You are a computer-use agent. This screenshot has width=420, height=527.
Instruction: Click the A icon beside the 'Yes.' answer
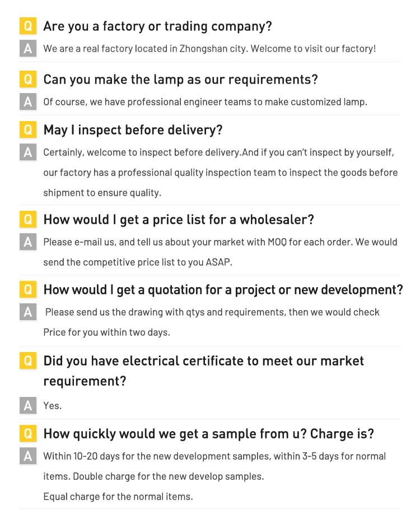28,405
